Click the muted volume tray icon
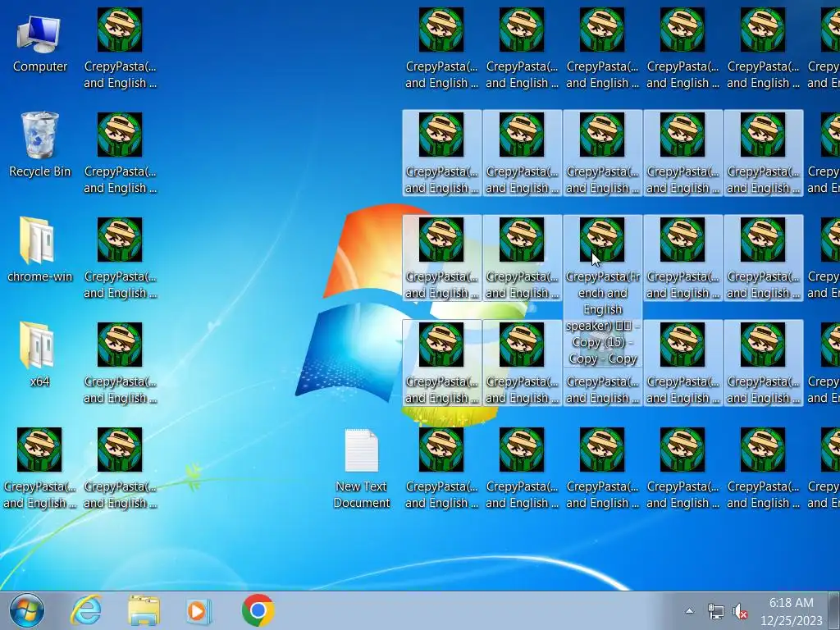840x630 pixels. pyautogui.click(x=740, y=610)
